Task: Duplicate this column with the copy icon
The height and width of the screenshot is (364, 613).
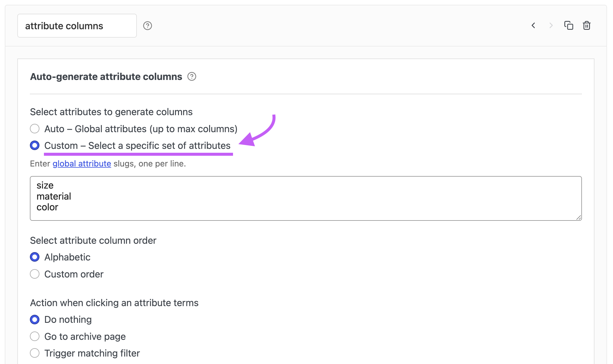Action: tap(568, 25)
